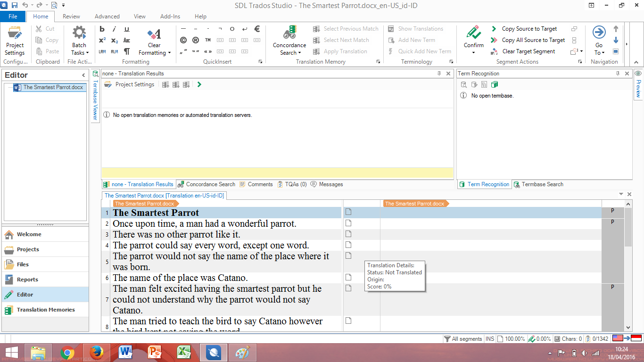Launch Firefox from the taskbar
Image resolution: width=644 pixels, height=362 pixels.
coord(96,352)
